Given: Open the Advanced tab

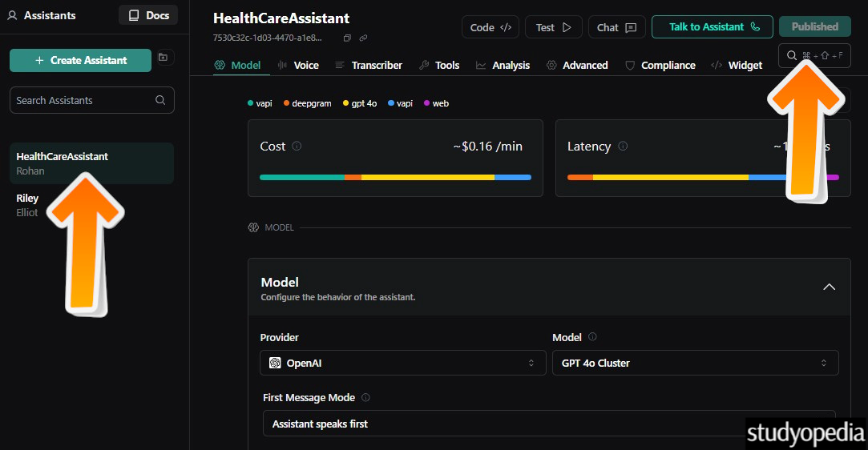Looking at the screenshot, I should click(x=577, y=65).
